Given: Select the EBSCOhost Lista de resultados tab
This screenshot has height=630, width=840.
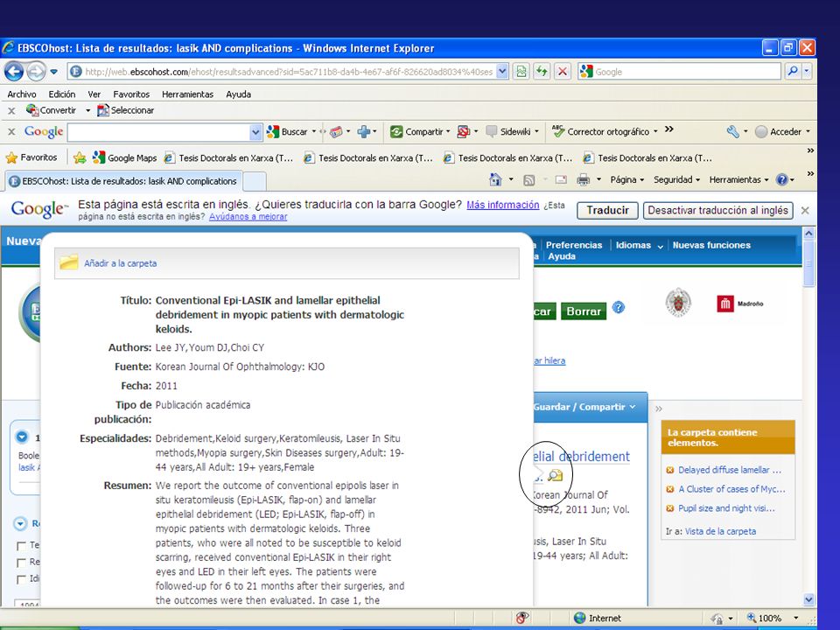Looking at the screenshot, I should click(x=123, y=181).
